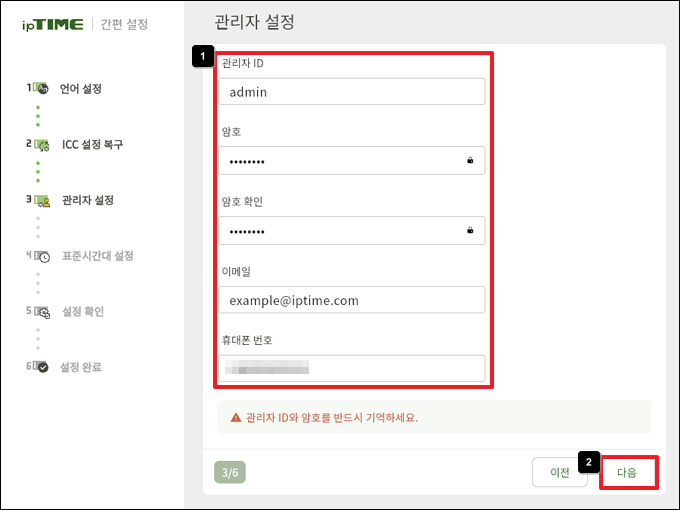The height and width of the screenshot is (510, 680).
Task: Click into the 암호 확인 password field
Action: click(340, 231)
